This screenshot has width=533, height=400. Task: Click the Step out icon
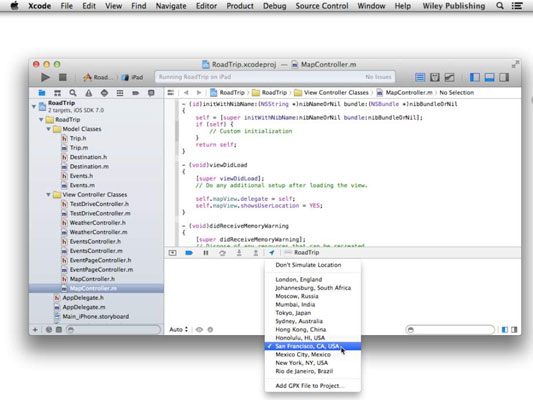[255, 253]
